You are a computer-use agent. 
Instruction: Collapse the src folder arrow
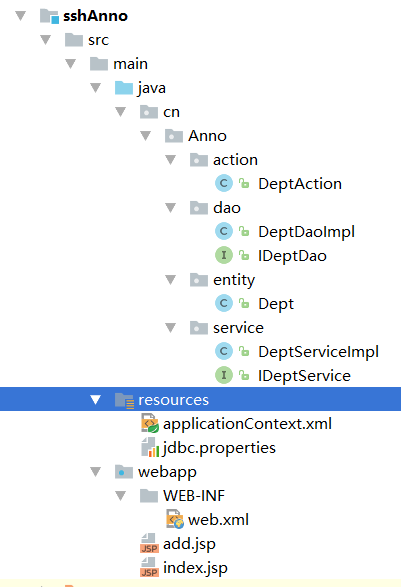click(x=46, y=40)
